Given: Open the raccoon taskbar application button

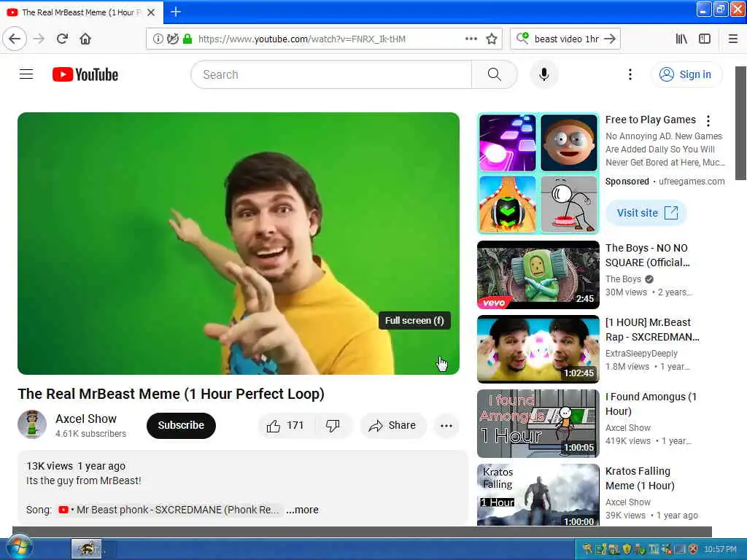Looking at the screenshot, I should pyautogui.click(x=87, y=549).
